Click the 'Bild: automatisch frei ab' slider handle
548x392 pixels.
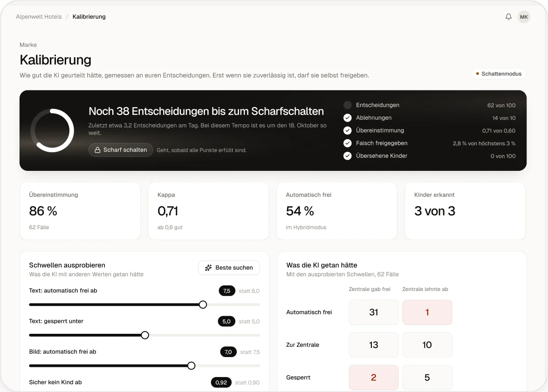(x=191, y=366)
